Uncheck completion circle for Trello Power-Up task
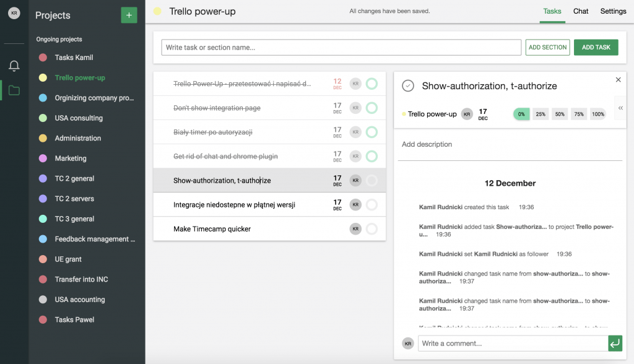 [371, 84]
